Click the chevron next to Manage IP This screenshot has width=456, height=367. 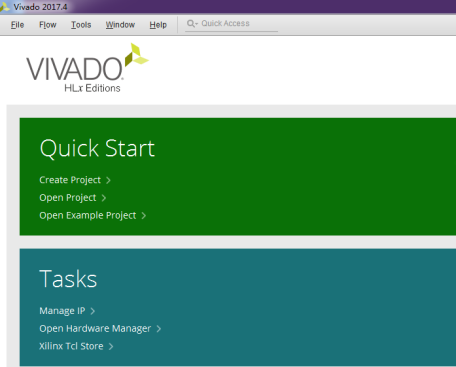(x=93, y=311)
